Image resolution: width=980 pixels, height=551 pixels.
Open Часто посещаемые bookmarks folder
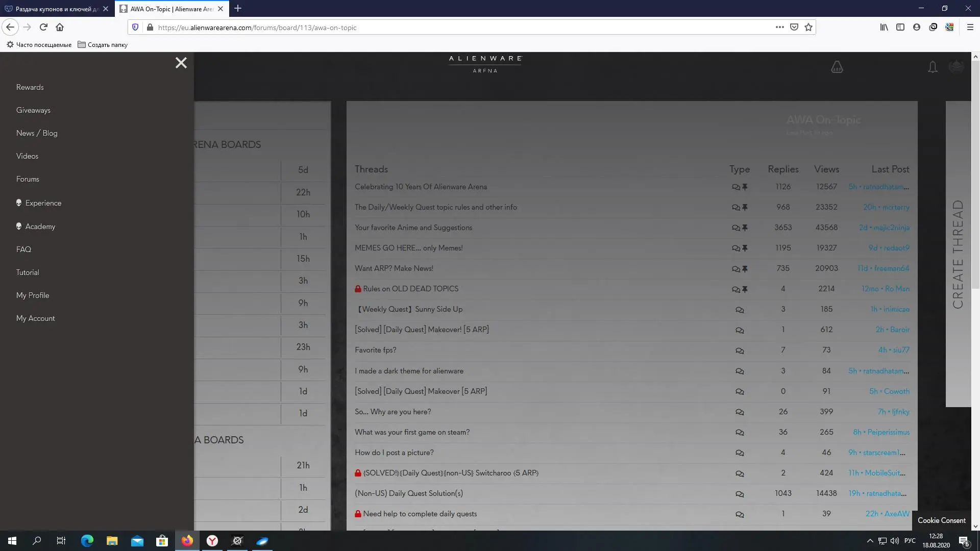[39, 45]
